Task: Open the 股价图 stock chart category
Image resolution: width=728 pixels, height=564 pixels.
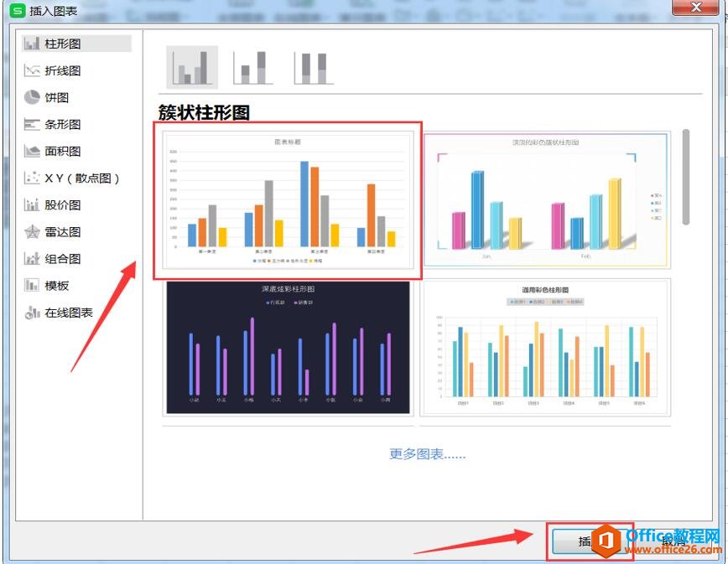Action: [x=63, y=205]
